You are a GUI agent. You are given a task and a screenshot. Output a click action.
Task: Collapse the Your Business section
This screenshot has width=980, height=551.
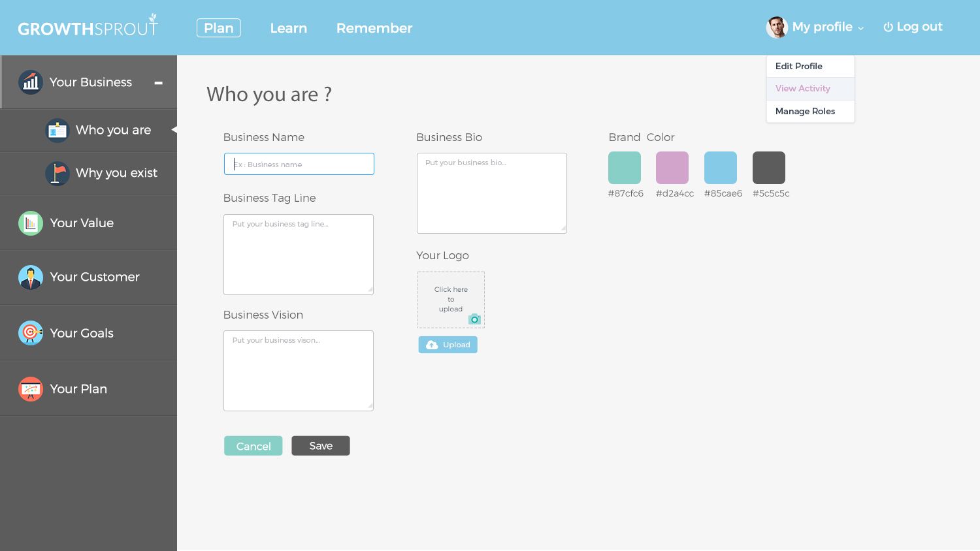158,83
